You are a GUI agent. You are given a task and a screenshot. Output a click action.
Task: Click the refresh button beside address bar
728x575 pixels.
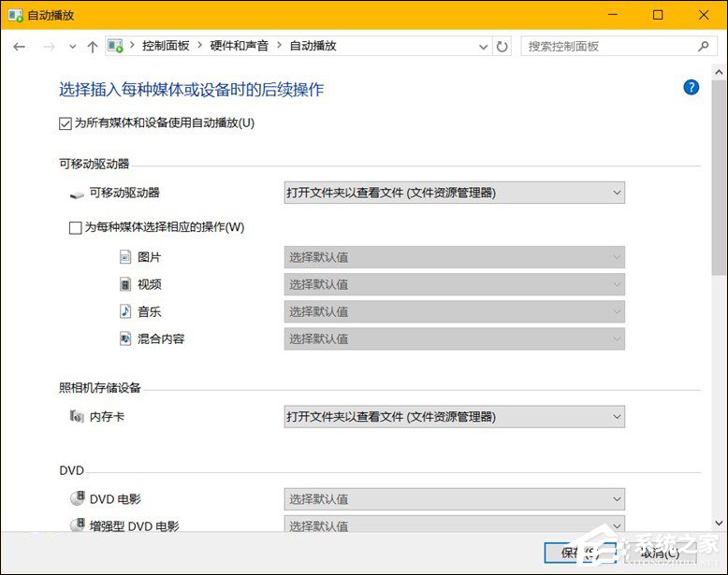(502, 46)
